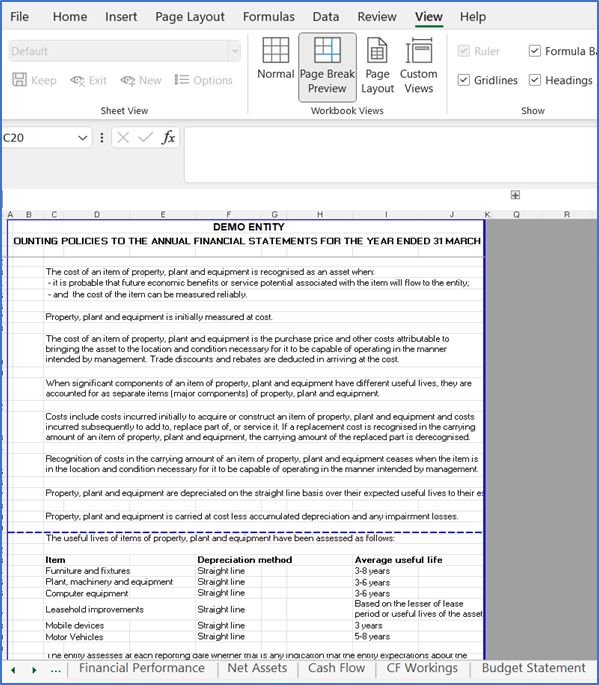The height and width of the screenshot is (685, 599).
Task: Click inside the formula bar input
Action: [x=391, y=154]
